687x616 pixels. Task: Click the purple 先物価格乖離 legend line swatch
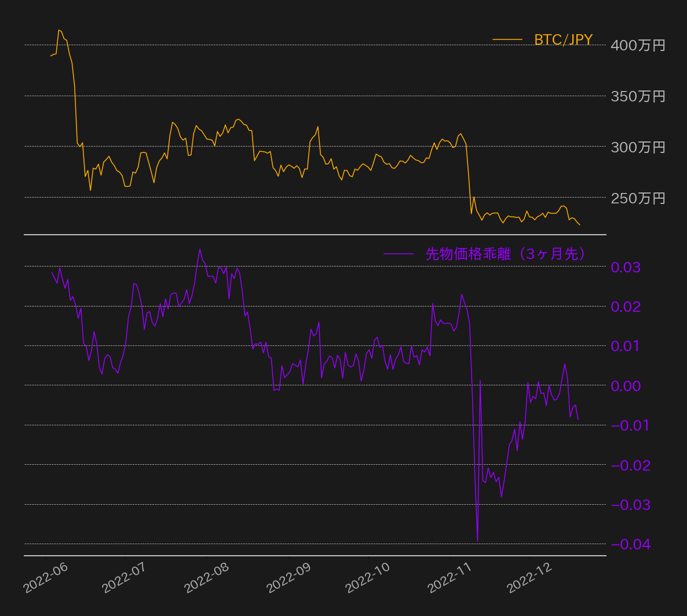399,253
